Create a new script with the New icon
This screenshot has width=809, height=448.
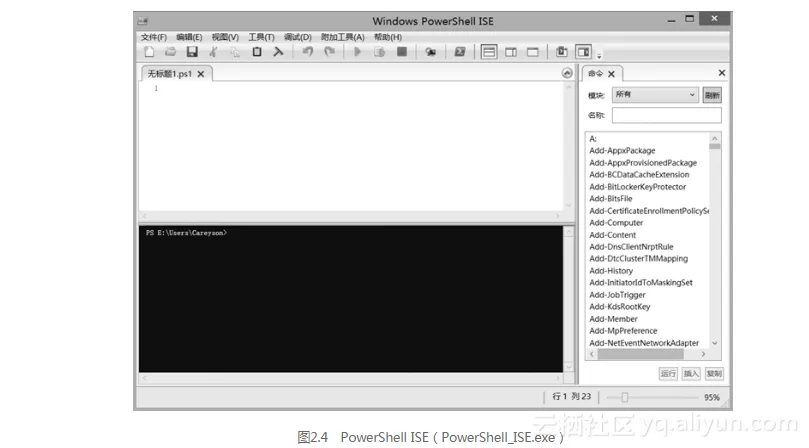149,52
